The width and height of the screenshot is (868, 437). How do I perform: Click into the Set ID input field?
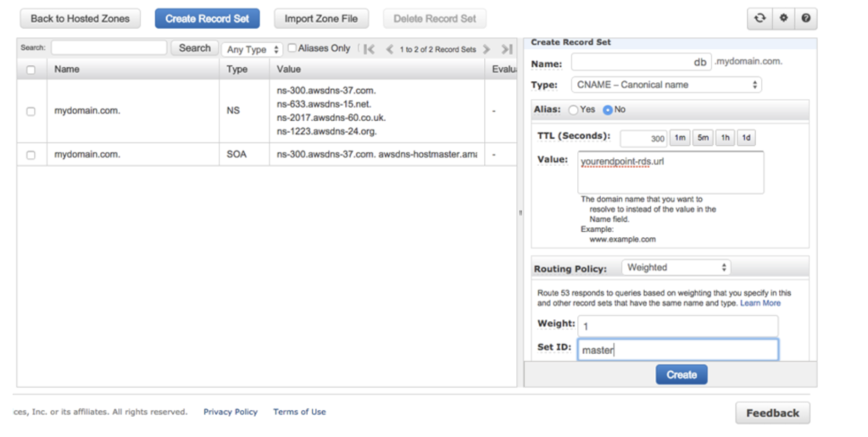pos(677,350)
